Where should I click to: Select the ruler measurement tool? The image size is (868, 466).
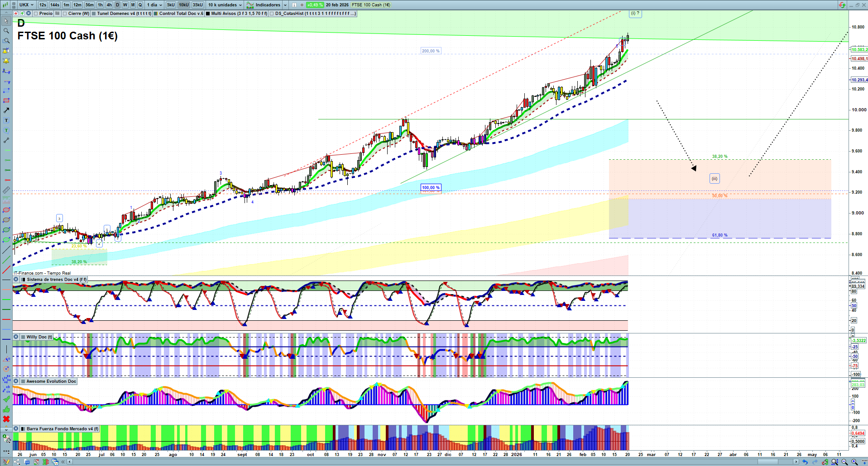point(6,190)
